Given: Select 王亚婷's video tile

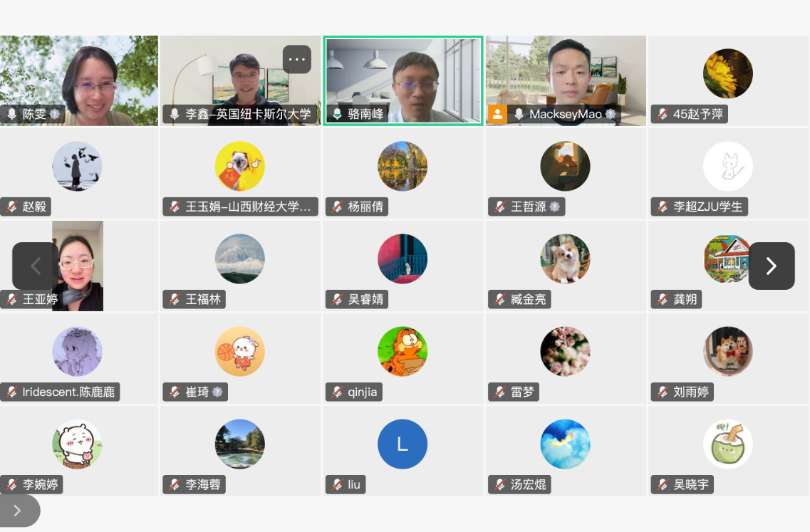Looking at the screenshot, I should (x=78, y=266).
